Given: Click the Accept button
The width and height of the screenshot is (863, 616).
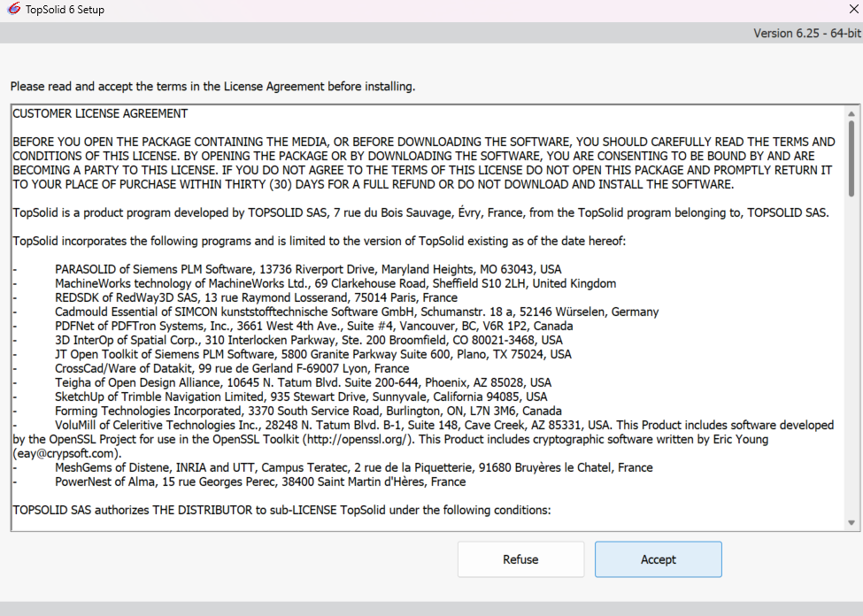Looking at the screenshot, I should click(659, 559).
